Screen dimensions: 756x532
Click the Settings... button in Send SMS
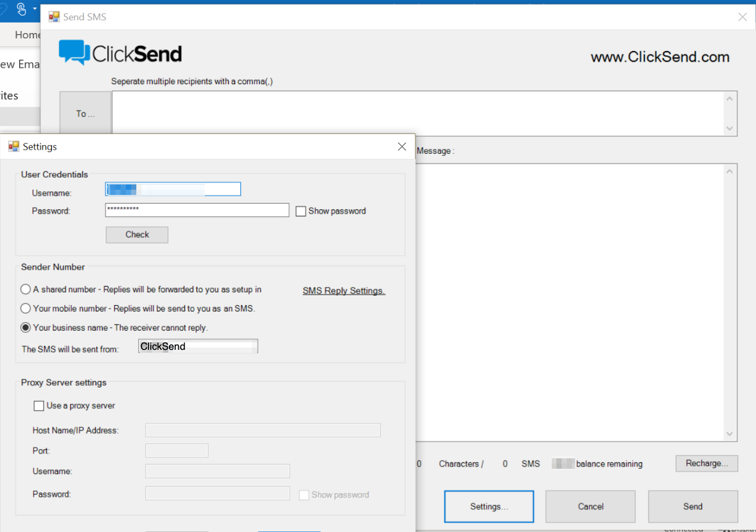pyautogui.click(x=489, y=506)
